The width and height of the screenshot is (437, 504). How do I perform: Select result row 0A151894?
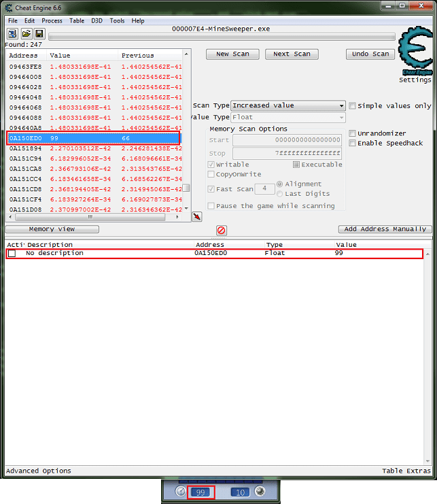pos(95,148)
